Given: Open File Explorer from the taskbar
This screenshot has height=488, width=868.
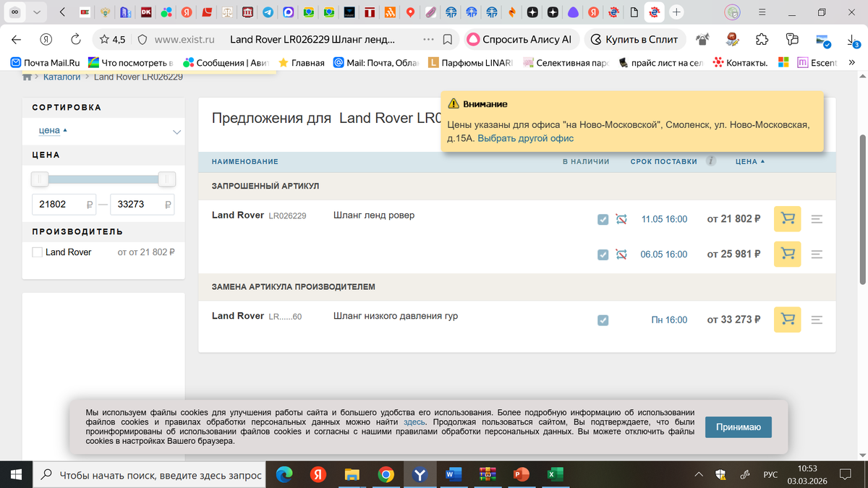Looking at the screenshot, I should [352, 474].
